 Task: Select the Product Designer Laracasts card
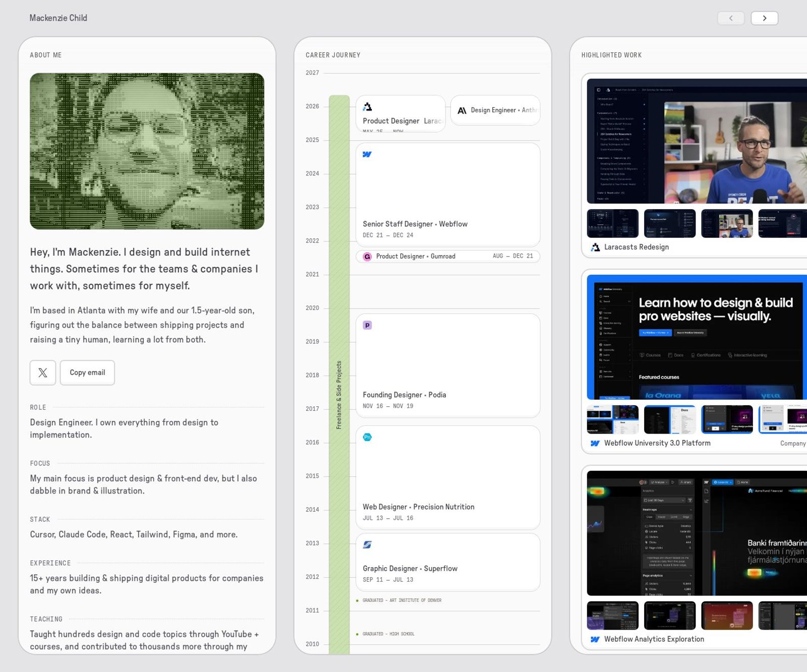[x=400, y=114]
